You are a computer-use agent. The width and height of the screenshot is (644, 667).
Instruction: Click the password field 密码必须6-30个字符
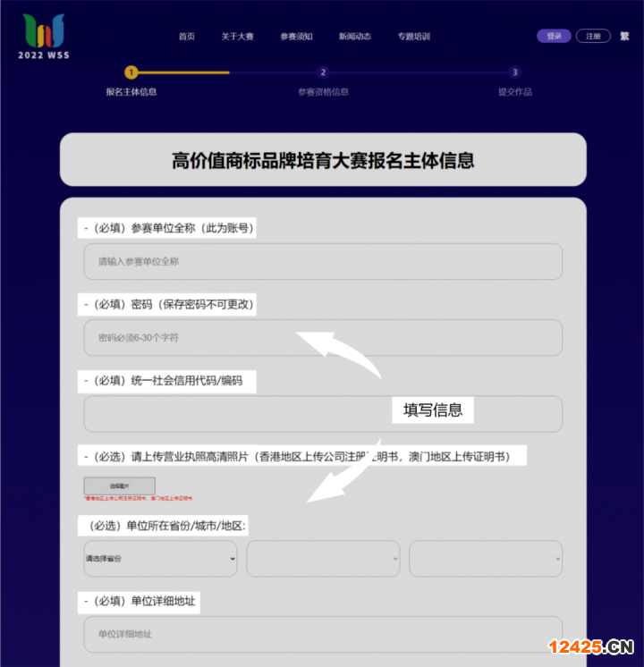coord(323,338)
